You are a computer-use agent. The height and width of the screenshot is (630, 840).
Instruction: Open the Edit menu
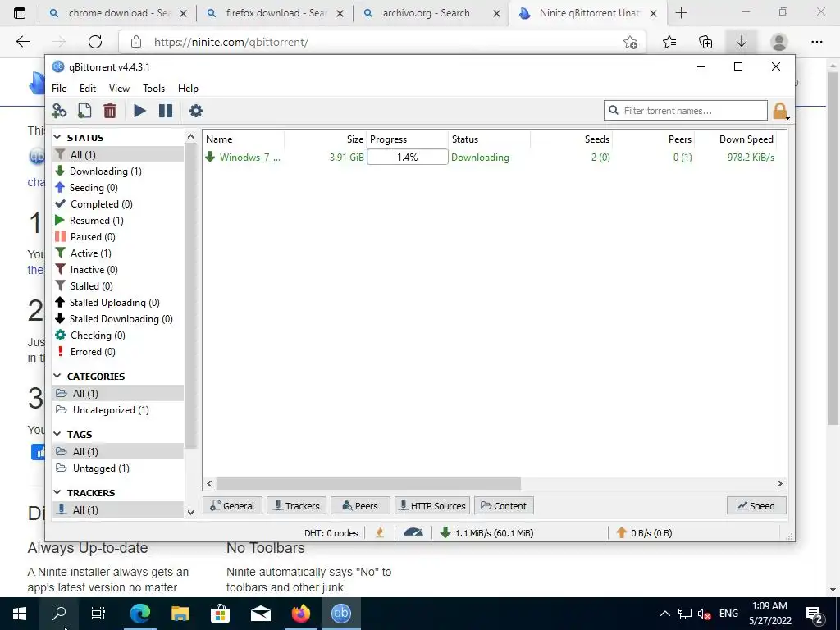87,89
